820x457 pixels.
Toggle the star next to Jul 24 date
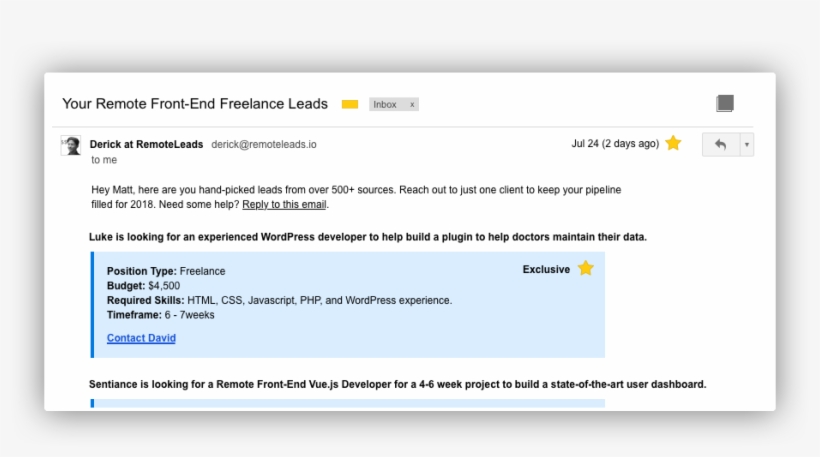(673, 143)
